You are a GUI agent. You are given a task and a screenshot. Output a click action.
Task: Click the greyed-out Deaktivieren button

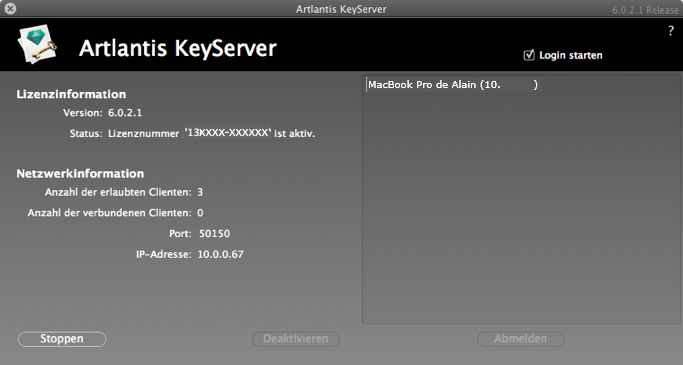point(296,339)
